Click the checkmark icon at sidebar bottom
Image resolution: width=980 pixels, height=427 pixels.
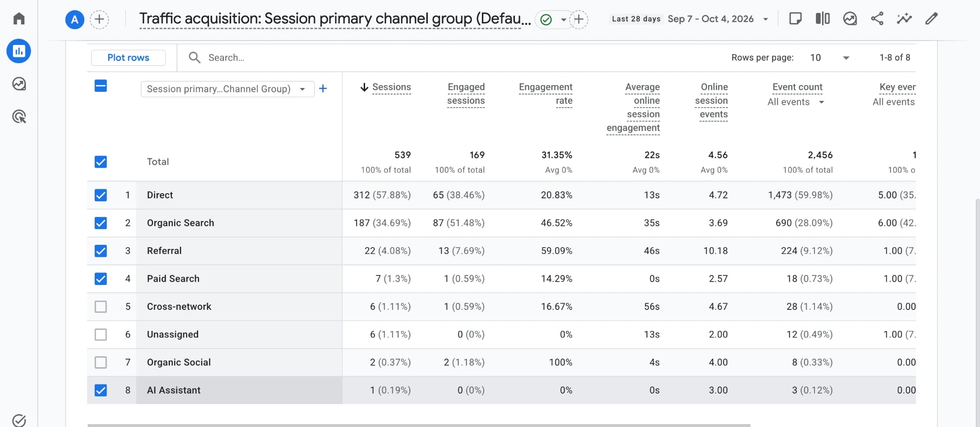pos(19,420)
